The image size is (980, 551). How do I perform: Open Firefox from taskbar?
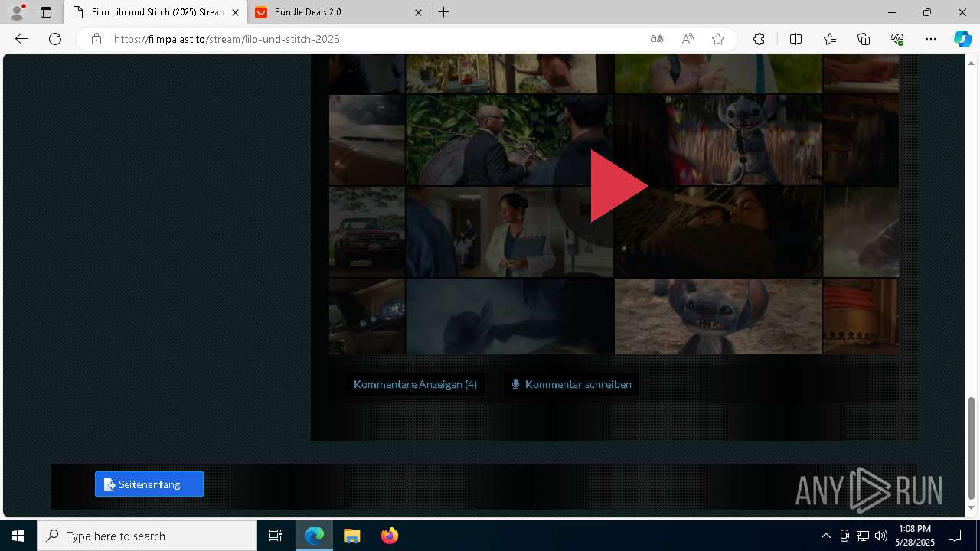tap(389, 536)
